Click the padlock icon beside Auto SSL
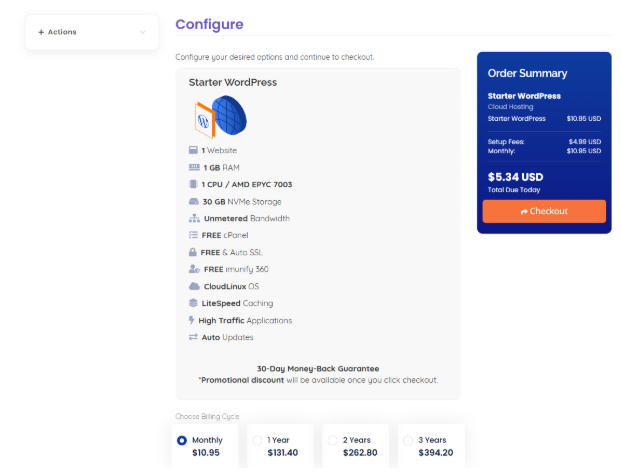Screen dimensions: 621x472 [x=193, y=252]
